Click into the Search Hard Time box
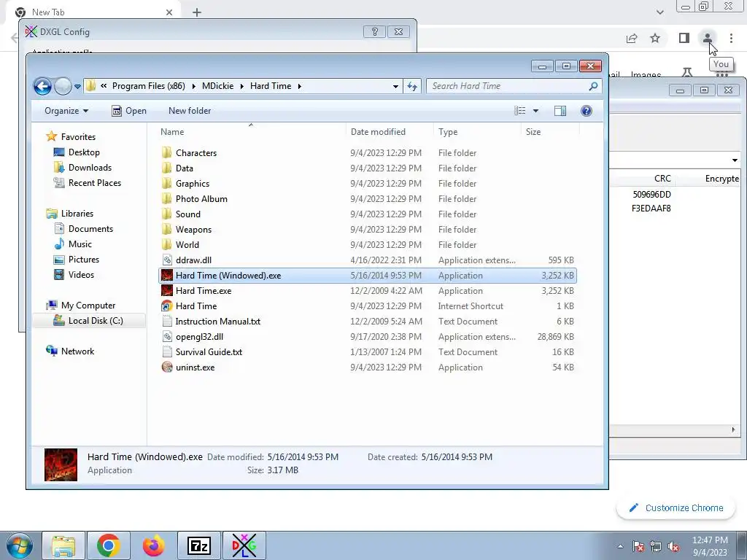The width and height of the screenshot is (747, 560). tap(508, 86)
